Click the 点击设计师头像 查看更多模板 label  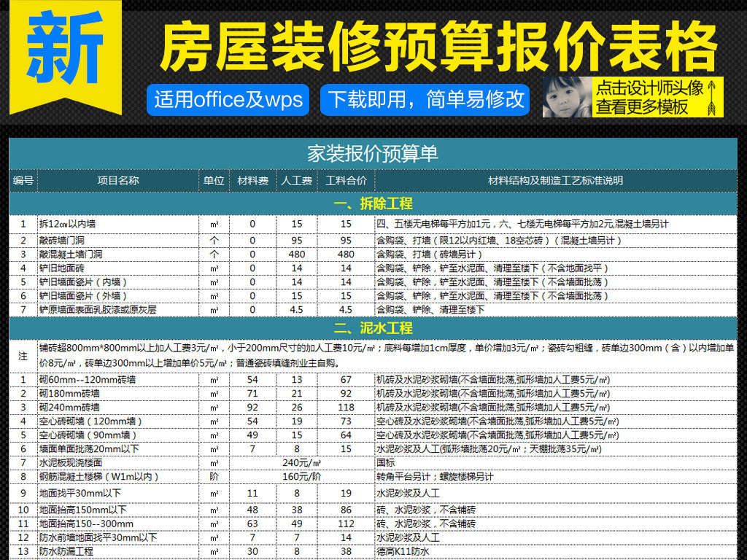(650, 97)
